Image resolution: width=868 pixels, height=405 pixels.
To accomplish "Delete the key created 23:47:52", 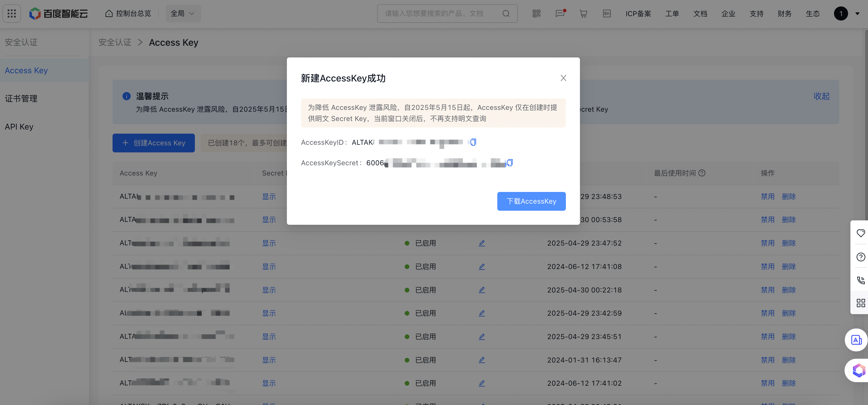I will click(x=789, y=243).
